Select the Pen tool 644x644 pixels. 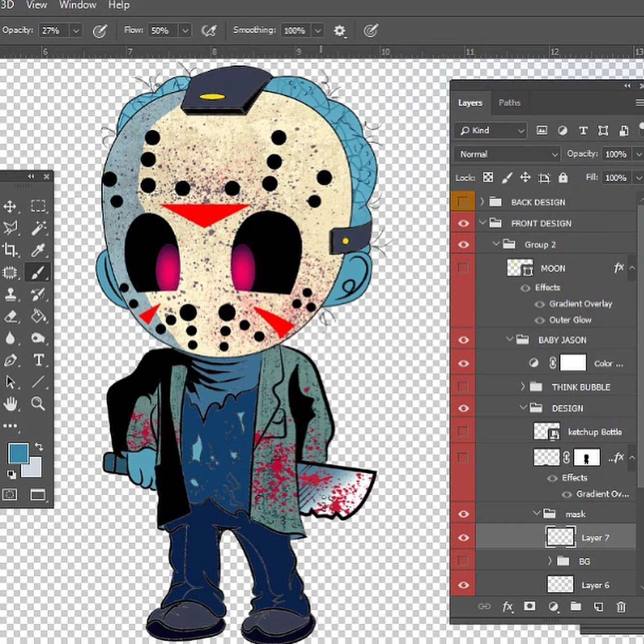(x=10, y=360)
